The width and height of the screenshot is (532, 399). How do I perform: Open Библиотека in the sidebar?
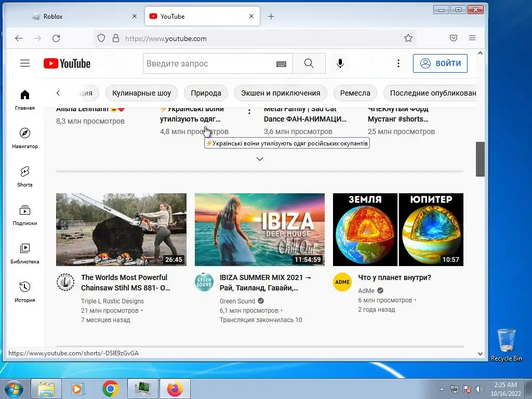(x=25, y=254)
